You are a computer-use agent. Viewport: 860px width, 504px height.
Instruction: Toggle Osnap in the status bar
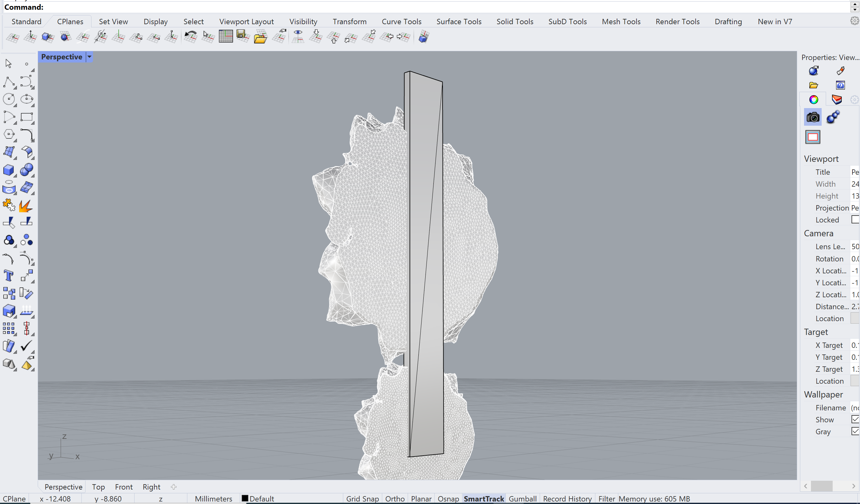(x=448, y=499)
